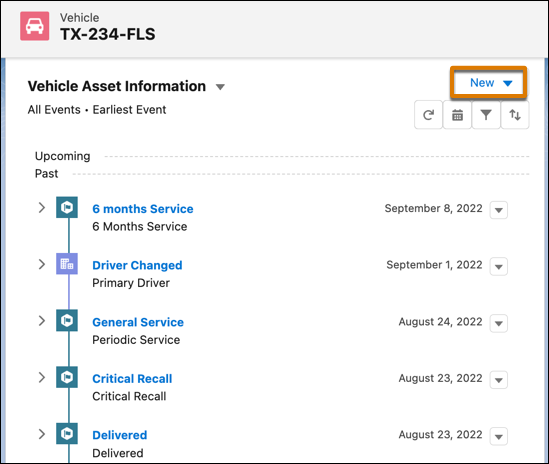Click the General Service milestone icon
Image resolution: width=549 pixels, height=464 pixels.
(67, 320)
